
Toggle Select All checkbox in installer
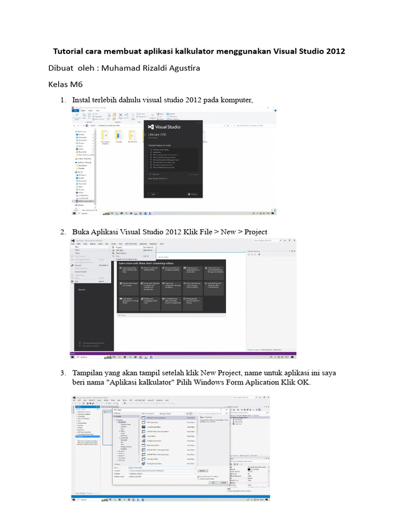point(150,174)
